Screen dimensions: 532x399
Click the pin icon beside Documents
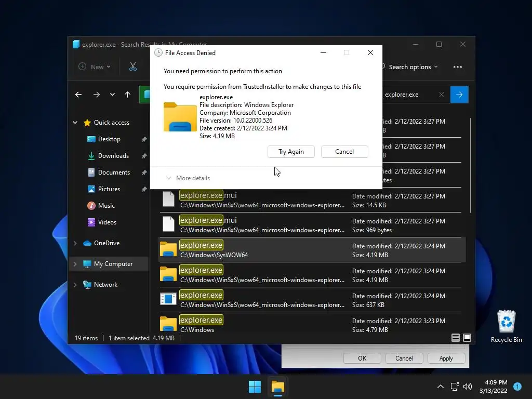point(144,172)
